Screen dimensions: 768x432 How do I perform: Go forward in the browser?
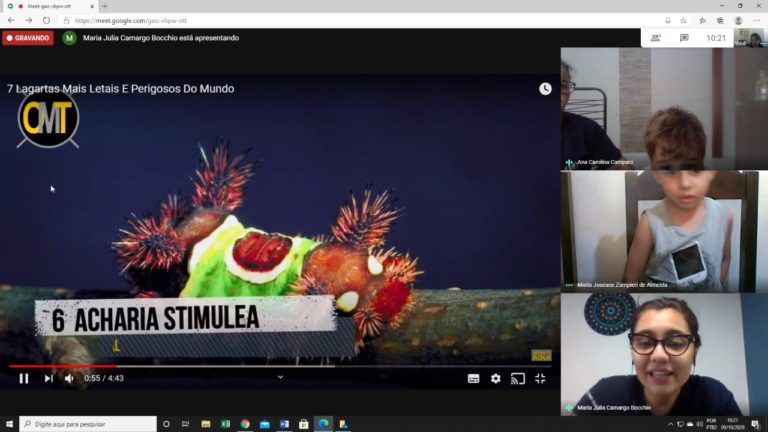[x=28, y=21]
